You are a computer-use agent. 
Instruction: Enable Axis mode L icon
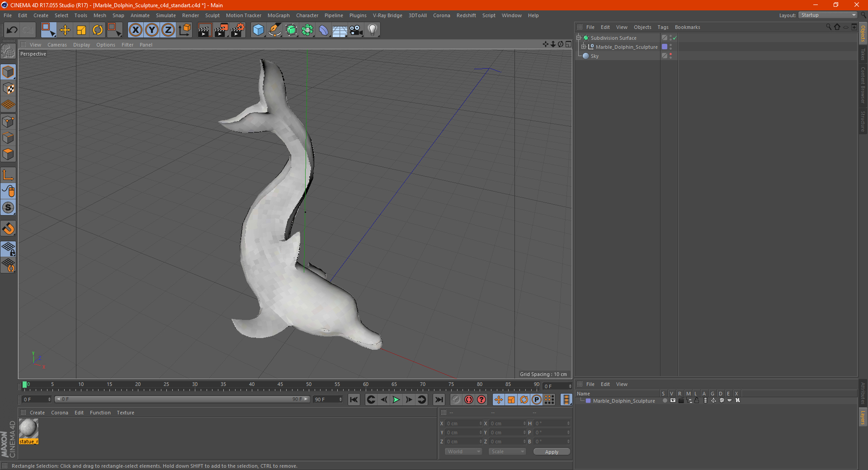coord(9,175)
